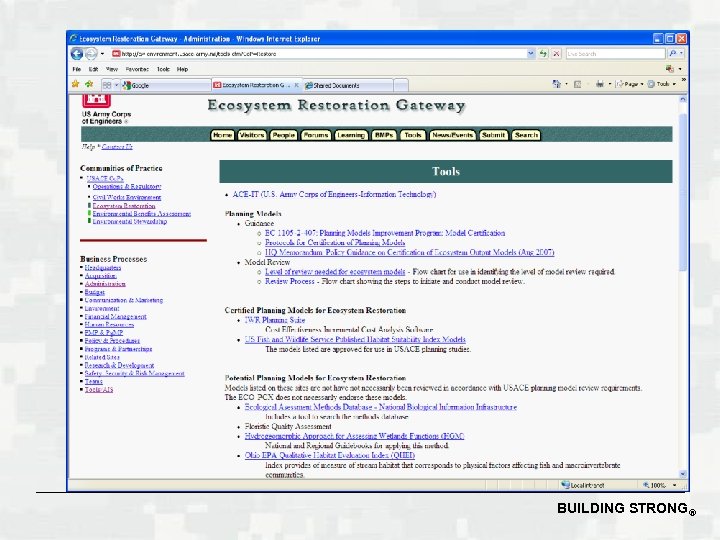Open the Edit menu

tap(94, 69)
